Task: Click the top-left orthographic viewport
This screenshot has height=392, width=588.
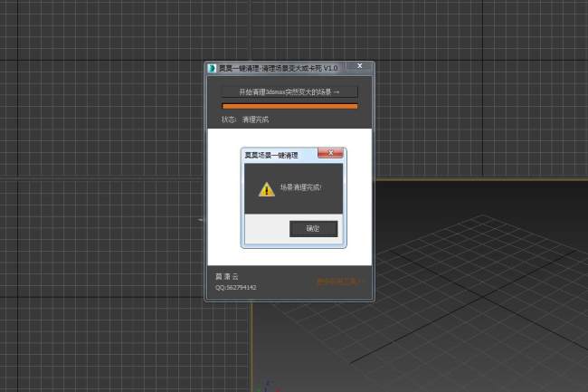Action: point(100,91)
